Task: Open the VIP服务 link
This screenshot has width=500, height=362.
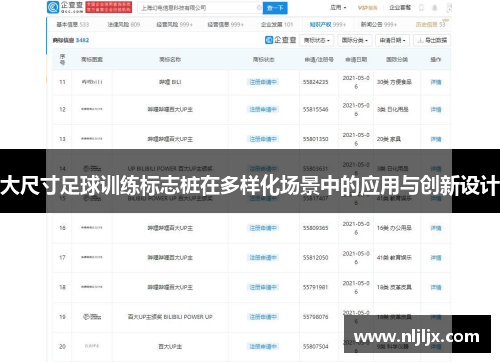Action: (368, 8)
